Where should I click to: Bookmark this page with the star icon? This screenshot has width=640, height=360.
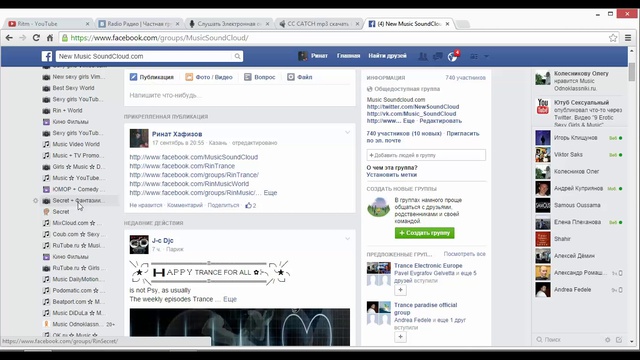[613, 38]
